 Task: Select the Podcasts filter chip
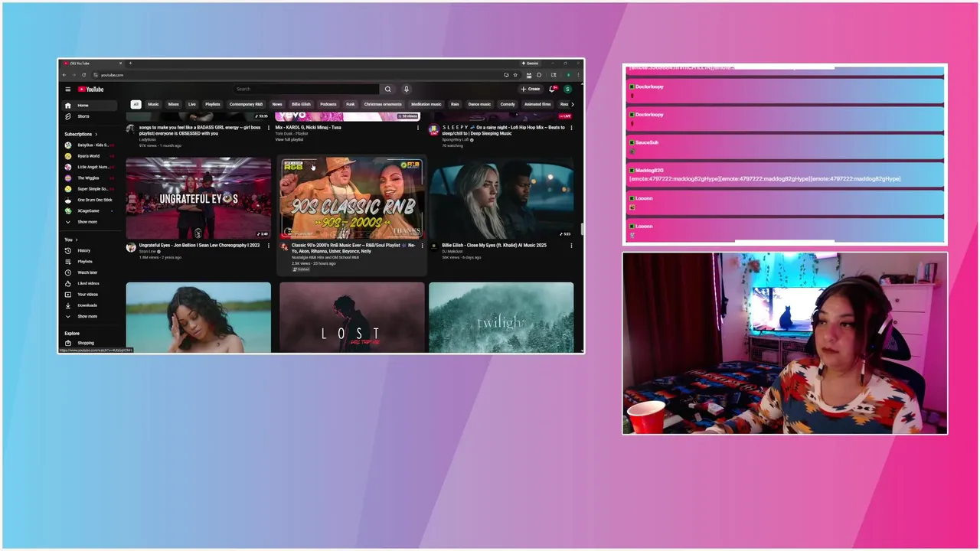pos(328,104)
